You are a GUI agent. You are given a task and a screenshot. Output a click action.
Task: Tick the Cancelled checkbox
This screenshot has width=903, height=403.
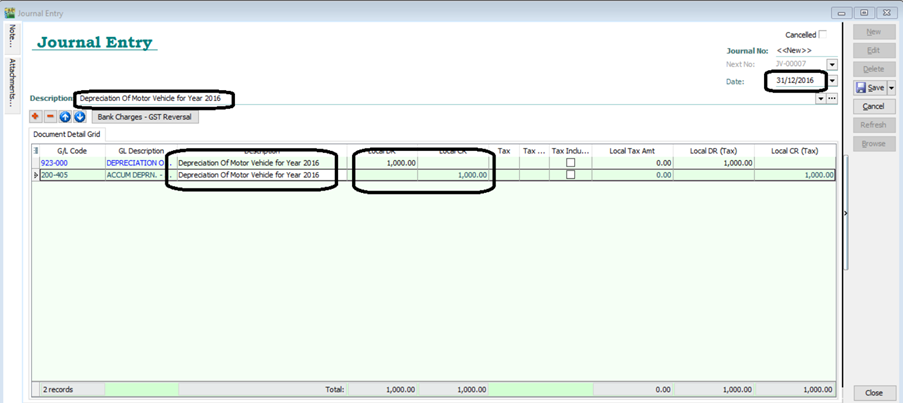[x=823, y=34]
